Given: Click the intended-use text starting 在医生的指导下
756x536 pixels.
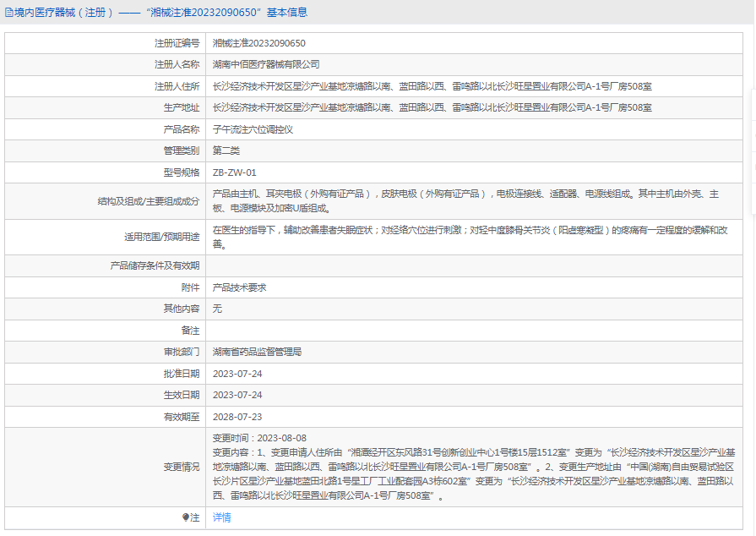Looking at the screenshot, I should click(x=470, y=237).
